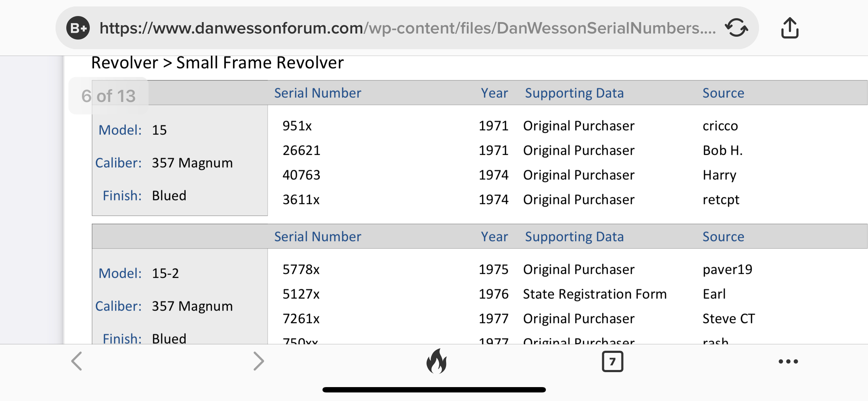Select the first table's Year column header
Screen dimensions: 868x401
[x=494, y=93]
